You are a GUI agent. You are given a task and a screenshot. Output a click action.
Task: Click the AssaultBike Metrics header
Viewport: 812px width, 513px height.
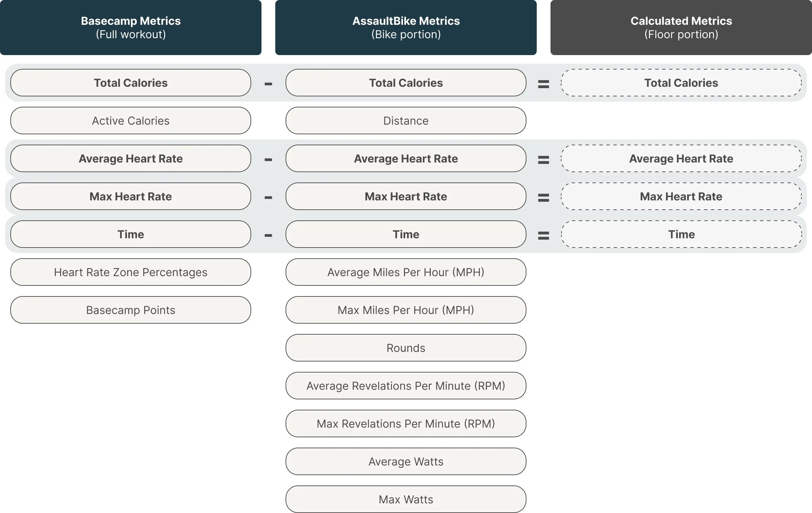coord(406,28)
